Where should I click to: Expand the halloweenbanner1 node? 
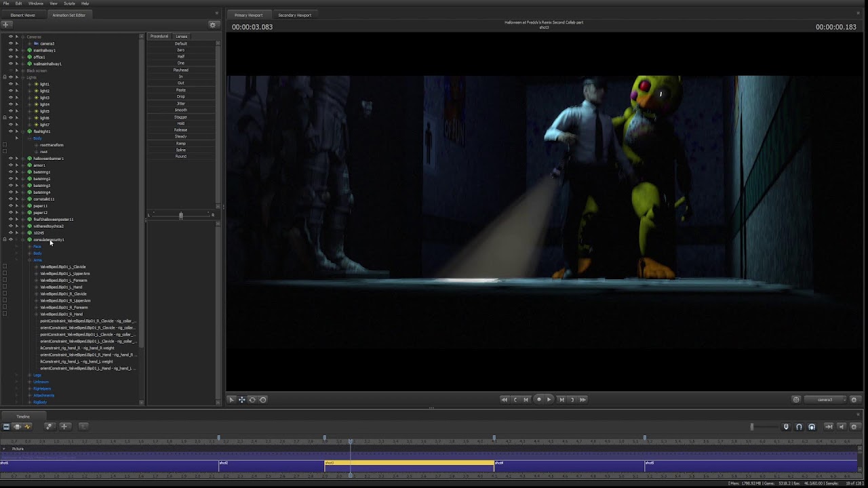(x=23, y=159)
